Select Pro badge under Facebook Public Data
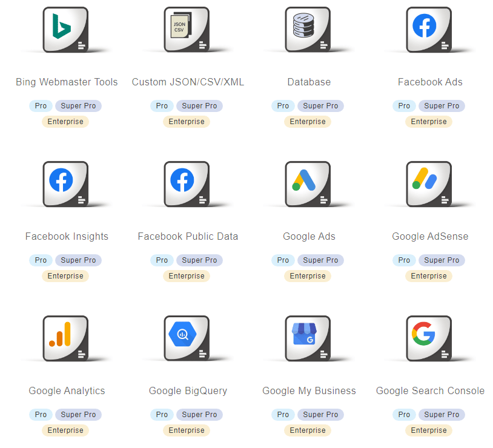Screen dimensions: 493x448 click(x=162, y=260)
